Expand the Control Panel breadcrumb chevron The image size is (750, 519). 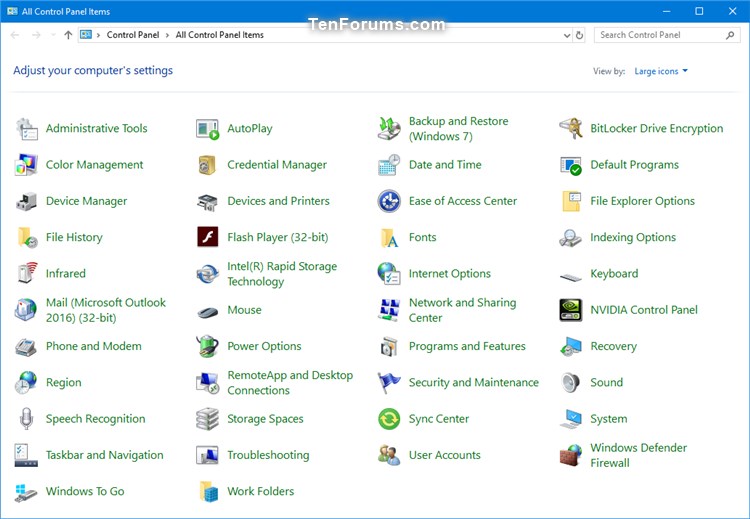[x=168, y=35]
